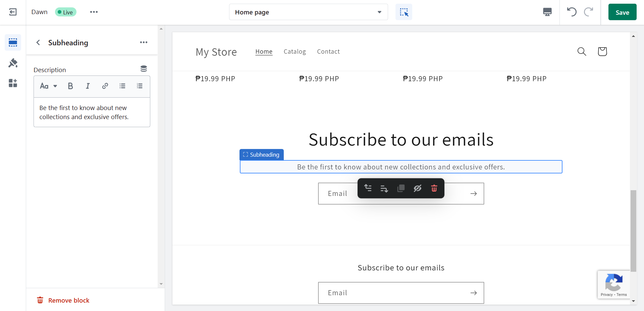Select the Subheading tag in preview
Image resolution: width=644 pixels, height=311 pixels.
[262, 155]
